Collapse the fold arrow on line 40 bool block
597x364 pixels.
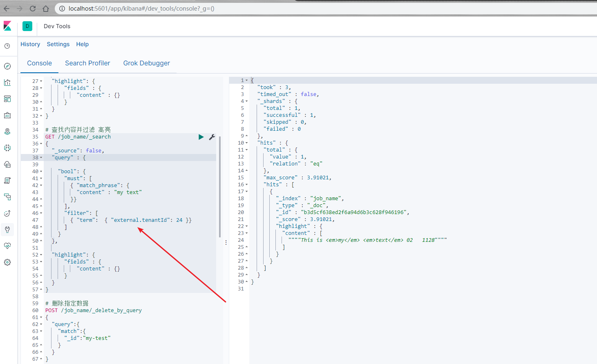click(x=40, y=171)
